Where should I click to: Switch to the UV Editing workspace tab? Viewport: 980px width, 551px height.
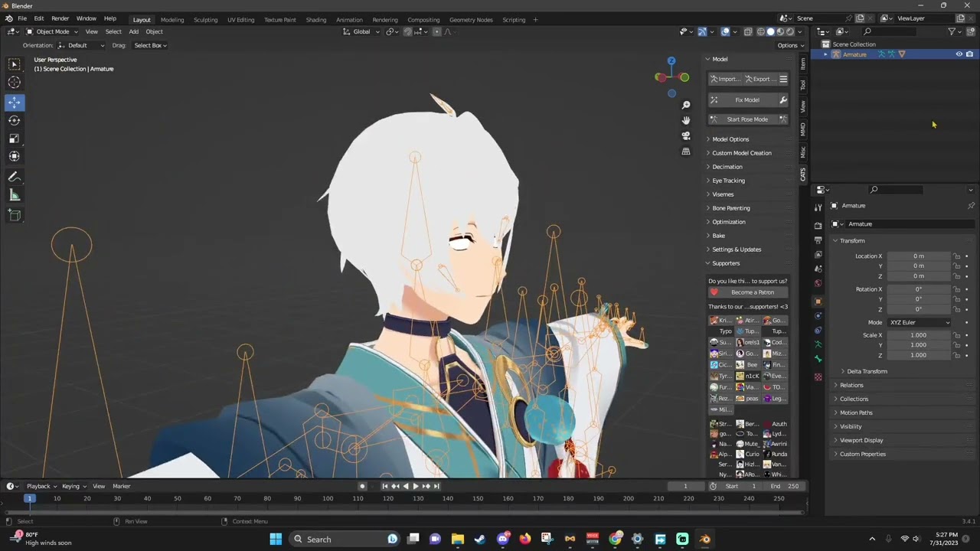pos(240,19)
